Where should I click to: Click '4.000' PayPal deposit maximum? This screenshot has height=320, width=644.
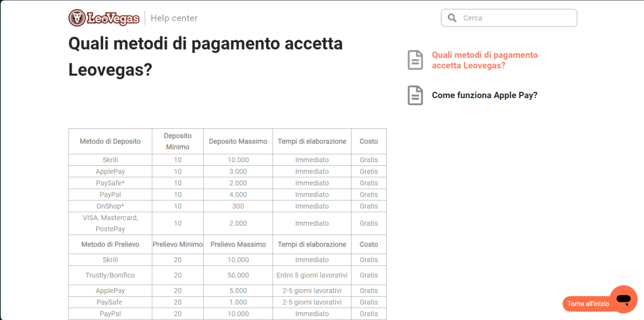238,194
